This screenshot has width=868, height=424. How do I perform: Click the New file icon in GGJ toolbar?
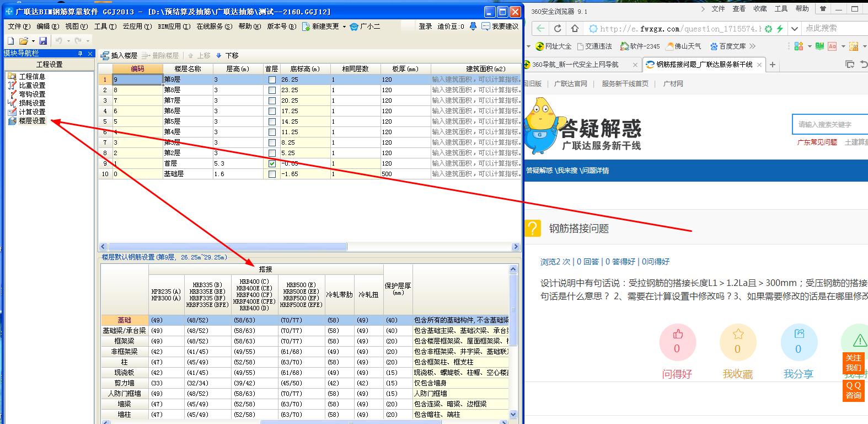(10, 41)
